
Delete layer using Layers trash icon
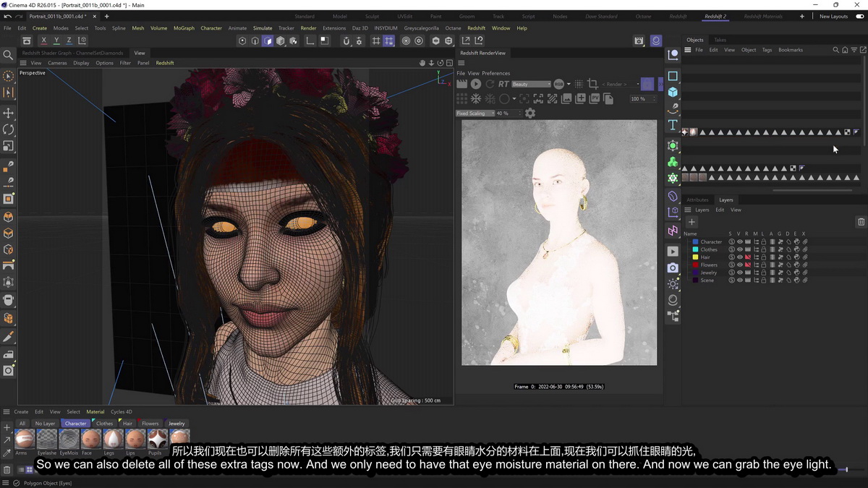click(x=861, y=222)
